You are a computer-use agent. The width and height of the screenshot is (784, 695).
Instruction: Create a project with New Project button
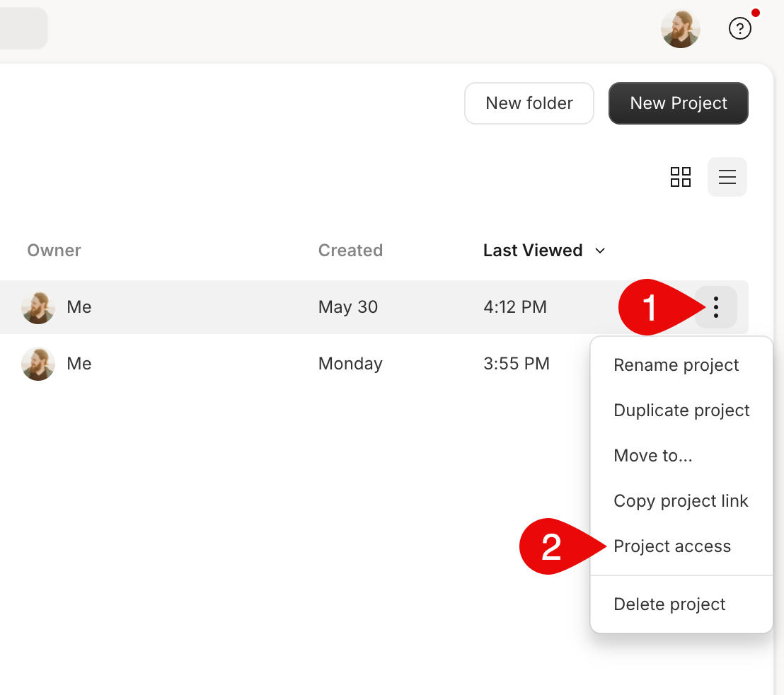point(678,103)
